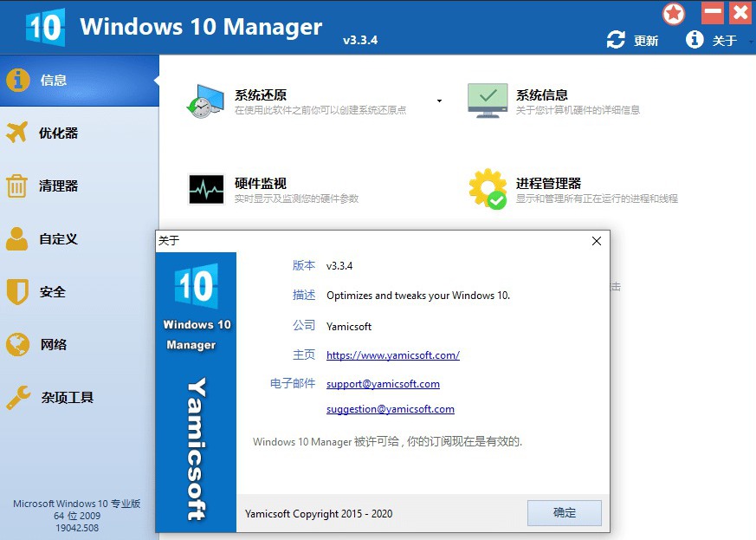The height and width of the screenshot is (540, 756).
Task: Switch to the 优化器 section
Action: (x=58, y=133)
